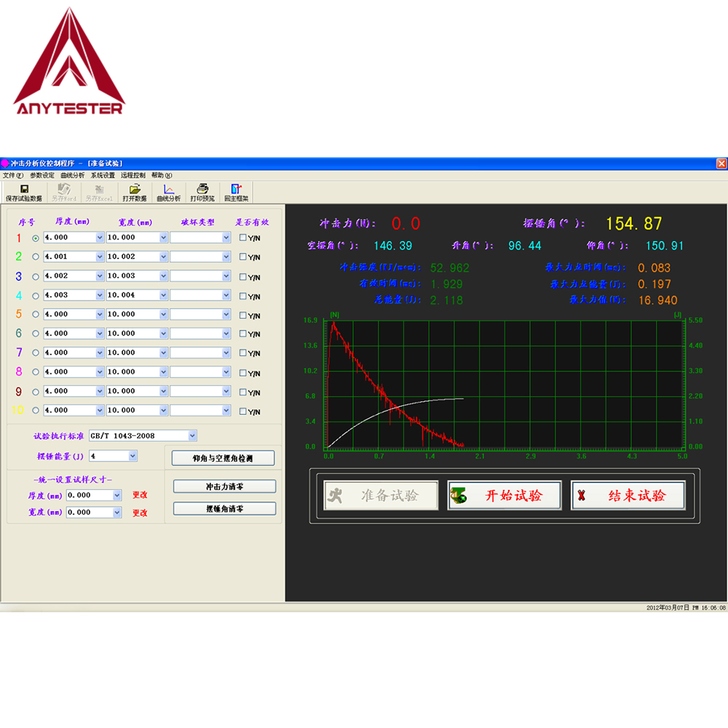Click the red 更改 link beside 厚度

[x=140, y=495]
